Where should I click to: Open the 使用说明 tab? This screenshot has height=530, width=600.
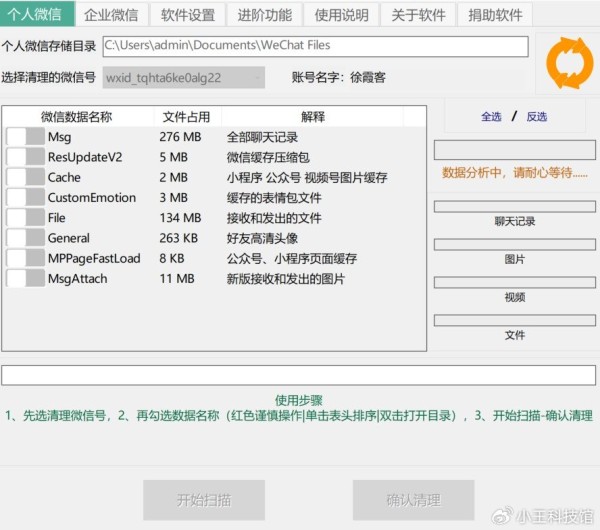point(342,15)
